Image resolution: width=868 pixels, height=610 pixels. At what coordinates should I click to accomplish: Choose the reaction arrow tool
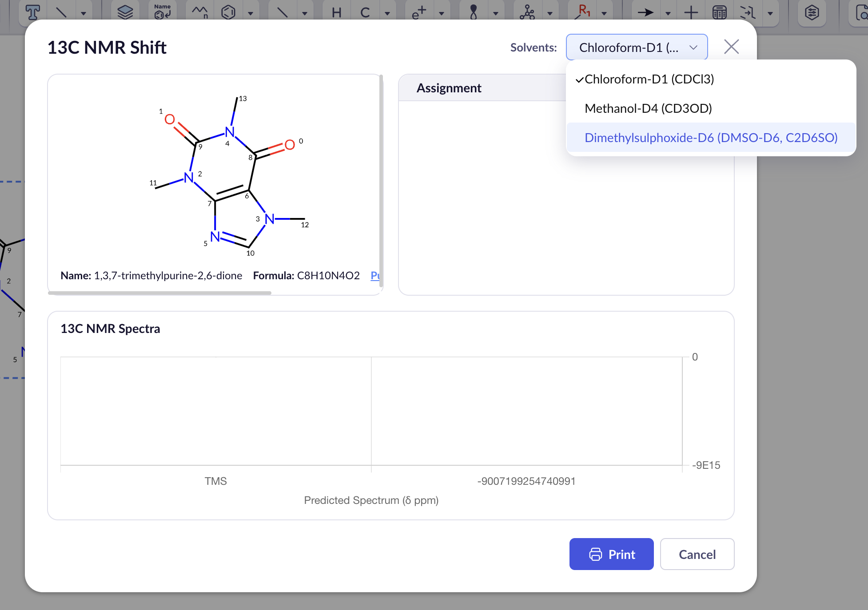point(645,12)
